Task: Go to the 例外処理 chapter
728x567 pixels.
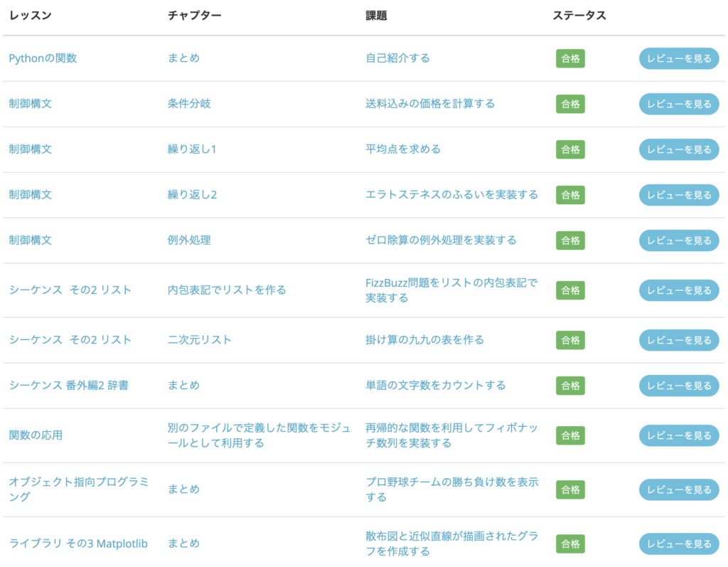Action: pyautogui.click(x=189, y=240)
